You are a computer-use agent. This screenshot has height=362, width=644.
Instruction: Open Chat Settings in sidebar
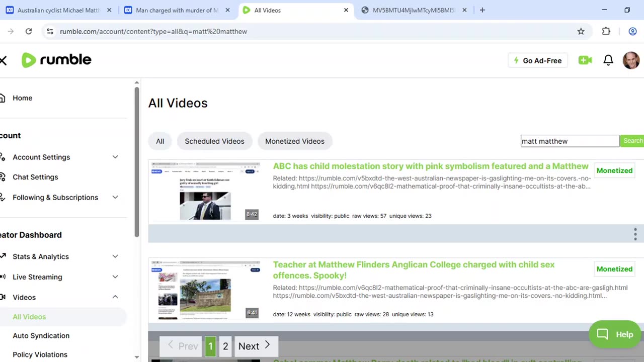(x=35, y=177)
